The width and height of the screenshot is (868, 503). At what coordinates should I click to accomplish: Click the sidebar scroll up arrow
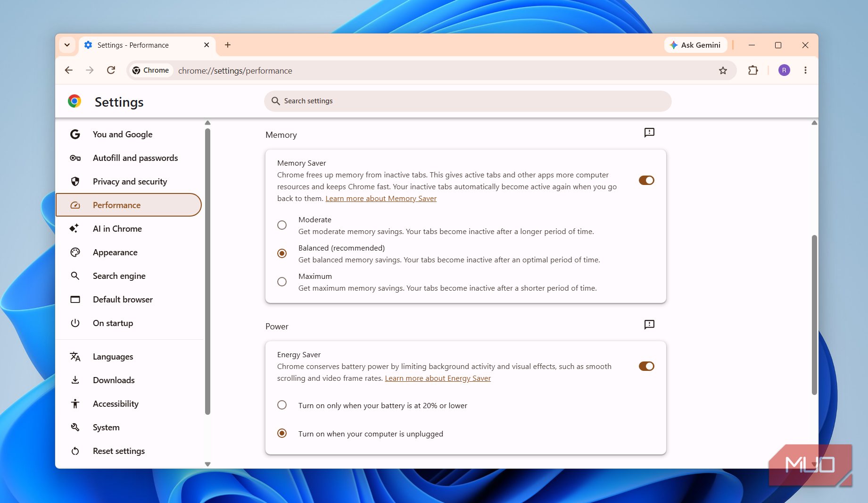(207, 123)
